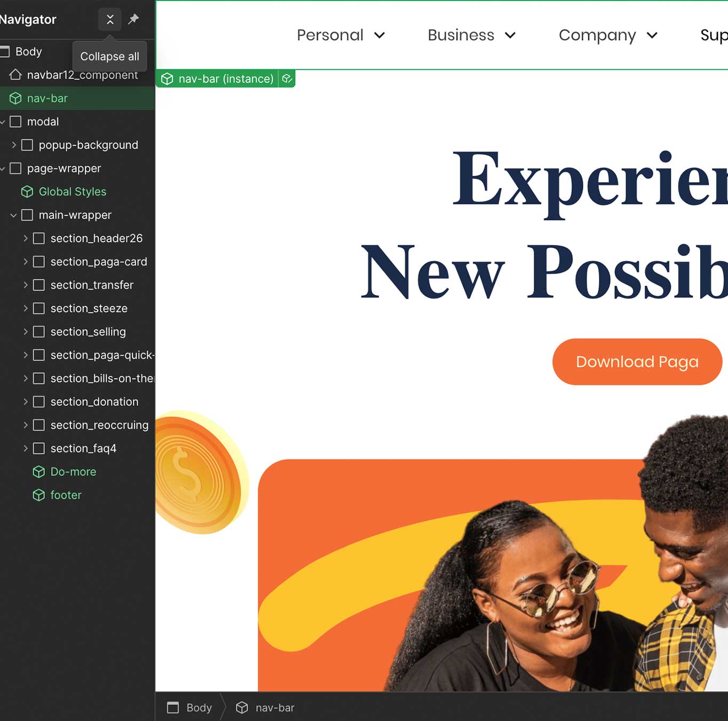Click the main-wrapper element box icon
Viewport: 728px width, 721px height.
click(x=27, y=215)
